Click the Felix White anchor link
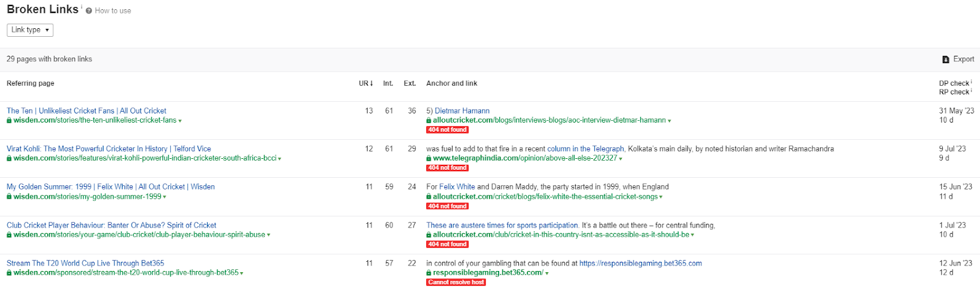This screenshot has width=980, height=290. tap(457, 187)
